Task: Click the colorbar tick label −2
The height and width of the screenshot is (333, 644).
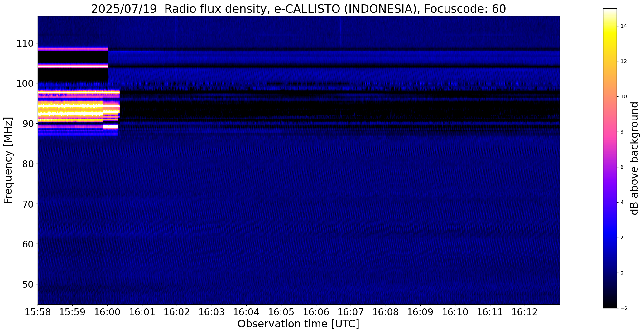Action: coord(624,308)
